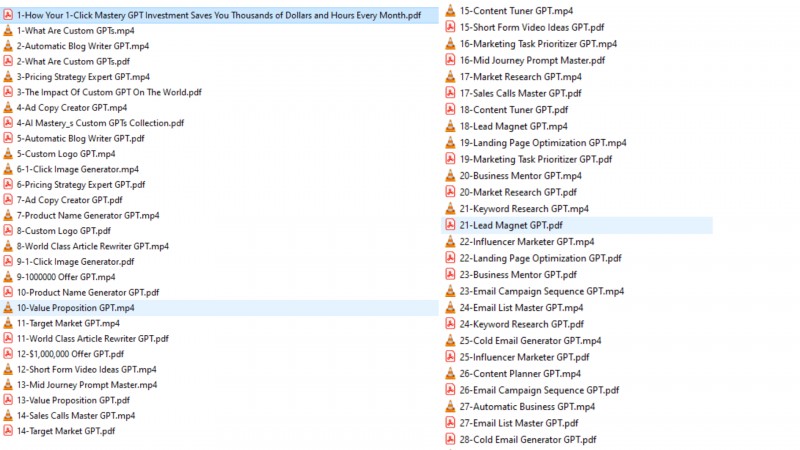The width and height of the screenshot is (800, 450).
Task: Select file 13-Value Proposition GPT.pdf
Action: [x=73, y=401]
